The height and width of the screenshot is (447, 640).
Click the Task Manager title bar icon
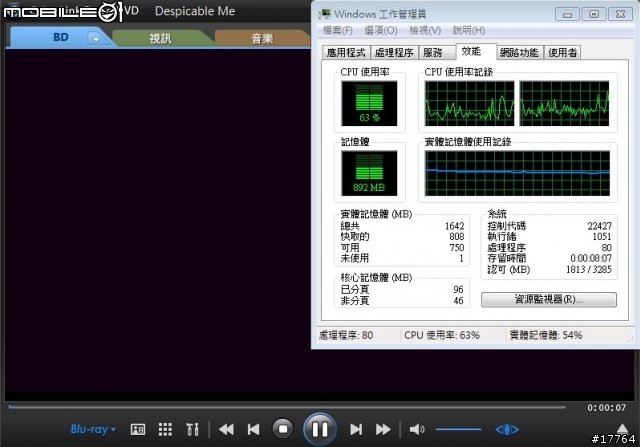[x=325, y=14]
